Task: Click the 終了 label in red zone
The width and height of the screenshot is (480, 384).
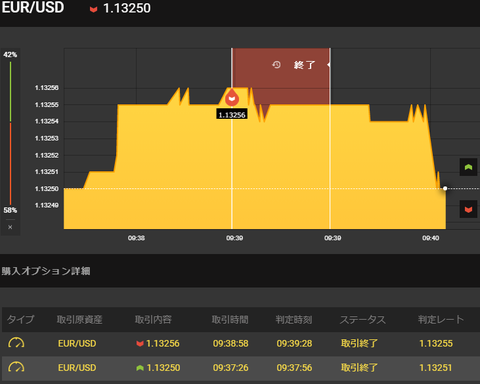Action: [304, 65]
